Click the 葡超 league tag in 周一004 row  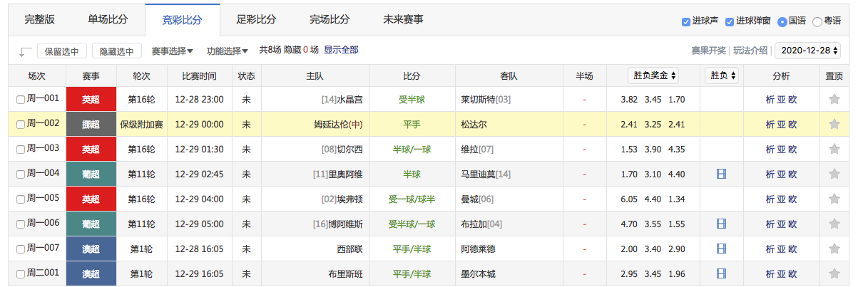(x=91, y=174)
